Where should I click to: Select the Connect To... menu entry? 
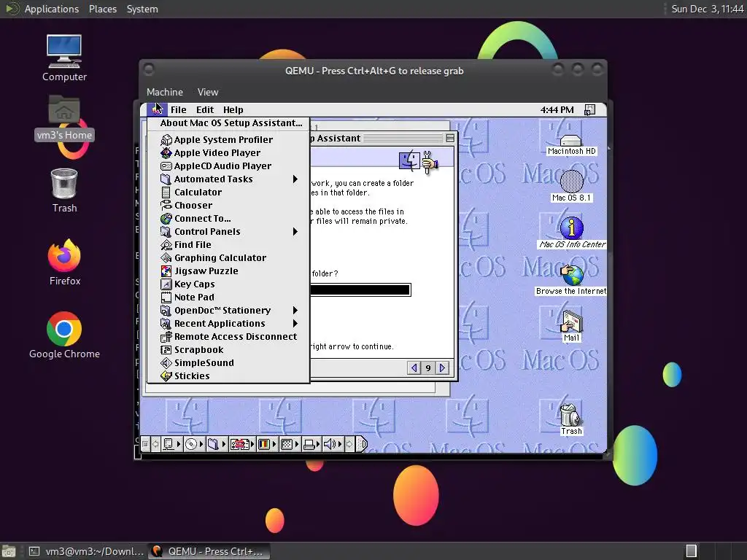pyautogui.click(x=228, y=218)
